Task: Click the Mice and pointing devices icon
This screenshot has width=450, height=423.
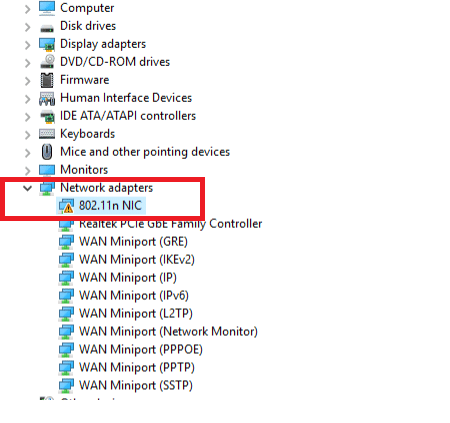Action: coord(47,152)
